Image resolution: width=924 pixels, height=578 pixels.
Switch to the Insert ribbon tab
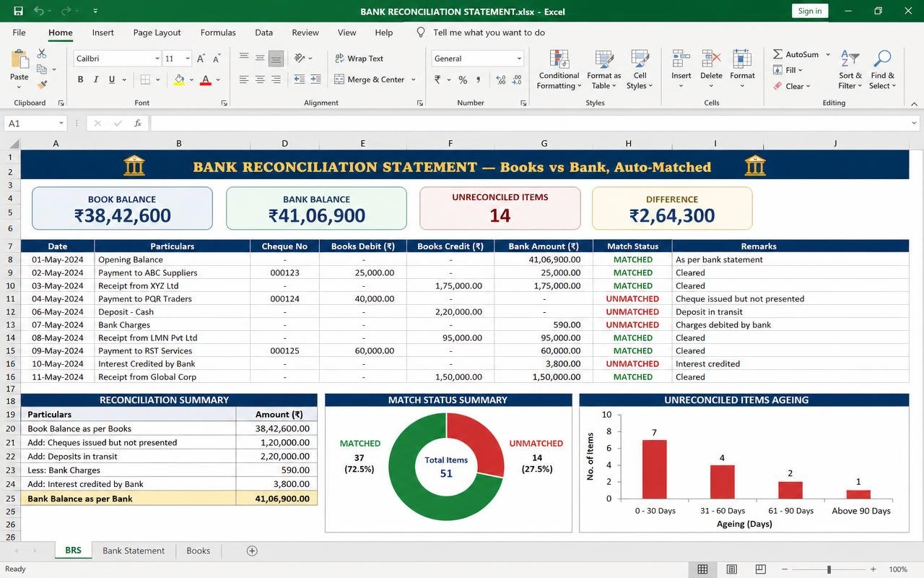tap(103, 33)
